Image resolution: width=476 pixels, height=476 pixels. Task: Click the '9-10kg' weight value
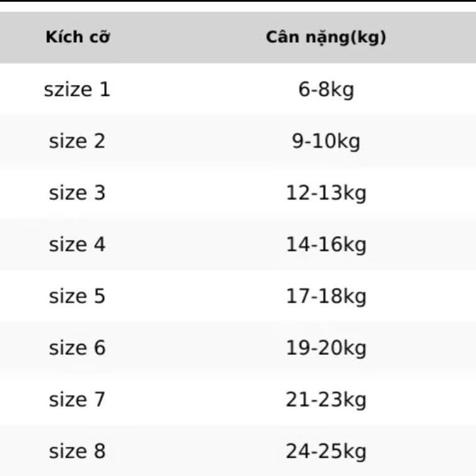pos(326,141)
